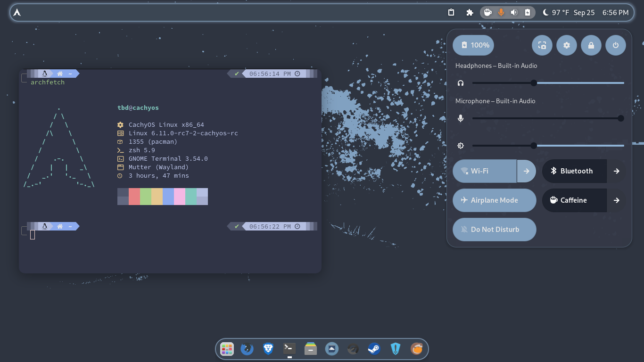
Task: Enable Do Not Disturb
Action: point(494,230)
